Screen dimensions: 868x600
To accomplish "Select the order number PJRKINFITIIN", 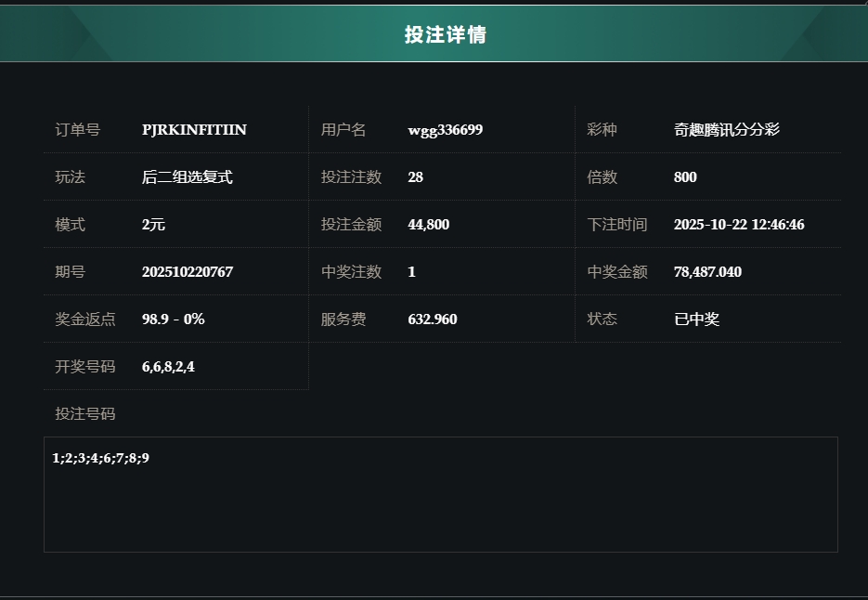I will click(194, 130).
